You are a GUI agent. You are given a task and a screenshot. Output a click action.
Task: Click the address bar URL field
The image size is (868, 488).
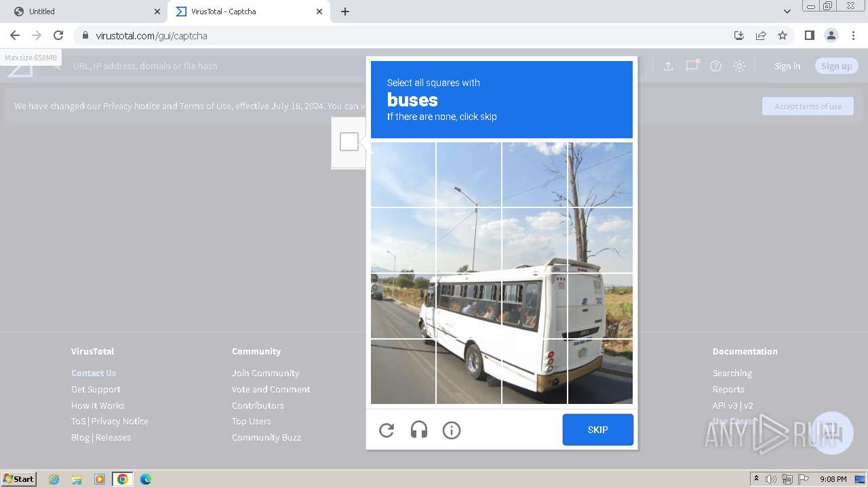pyautogui.click(x=407, y=35)
